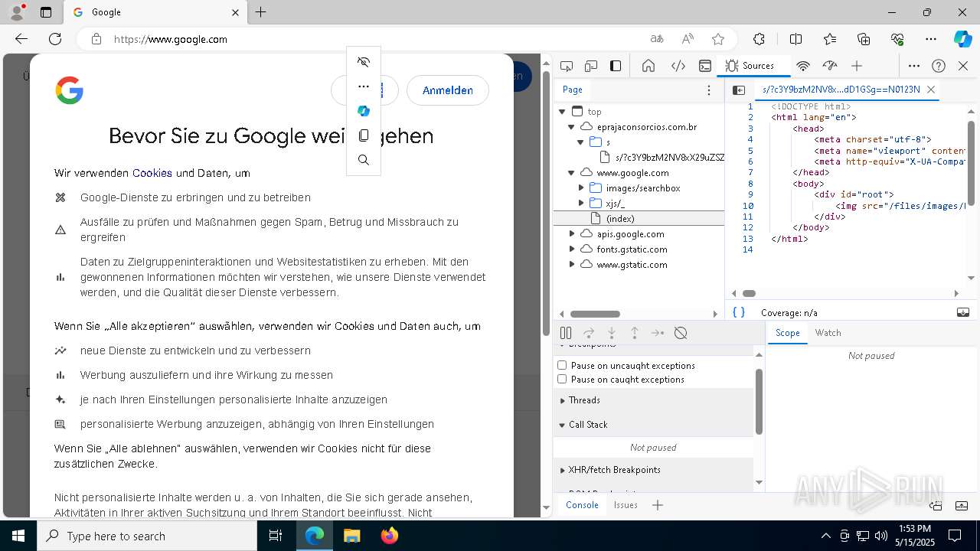
Task: Open the Network panel wifi icon
Action: click(x=803, y=66)
